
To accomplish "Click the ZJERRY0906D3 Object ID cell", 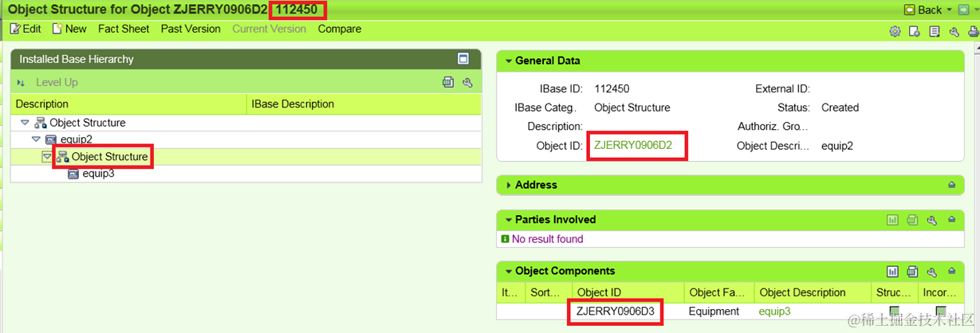I will (x=616, y=311).
